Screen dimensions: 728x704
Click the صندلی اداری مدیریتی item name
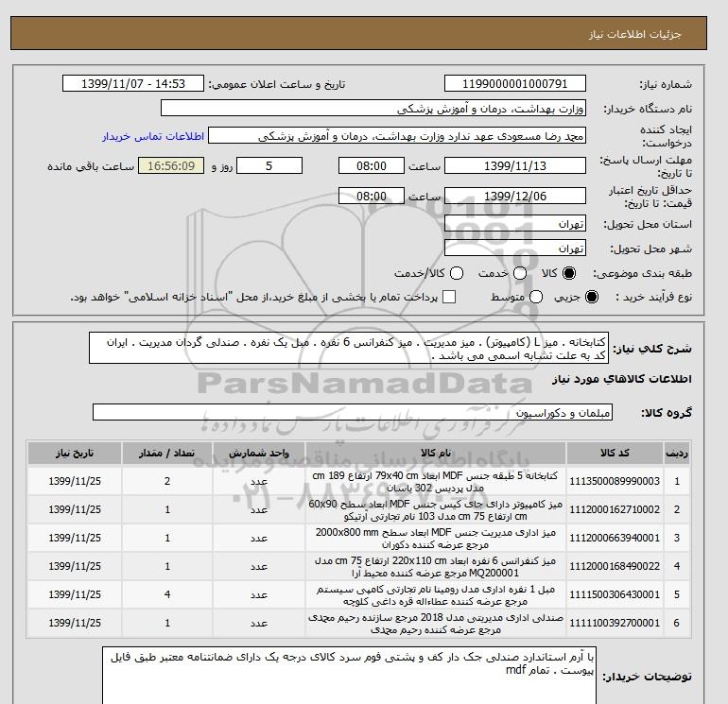pyautogui.click(x=436, y=623)
